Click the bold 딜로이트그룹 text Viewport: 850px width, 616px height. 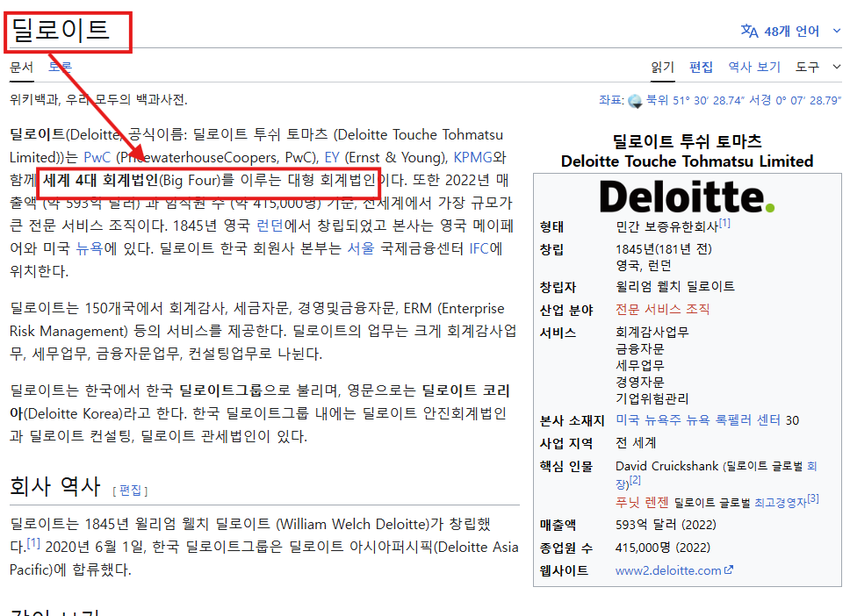(x=220, y=390)
